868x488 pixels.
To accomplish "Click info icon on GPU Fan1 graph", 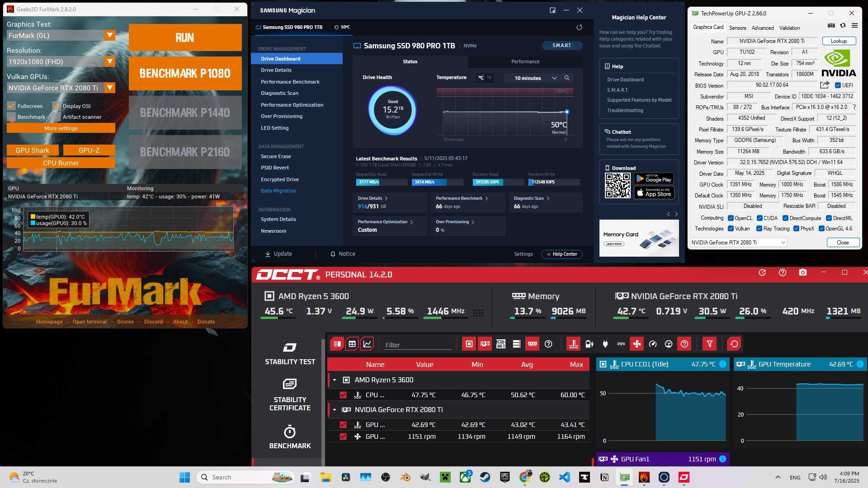I will click(x=722, y=459).
